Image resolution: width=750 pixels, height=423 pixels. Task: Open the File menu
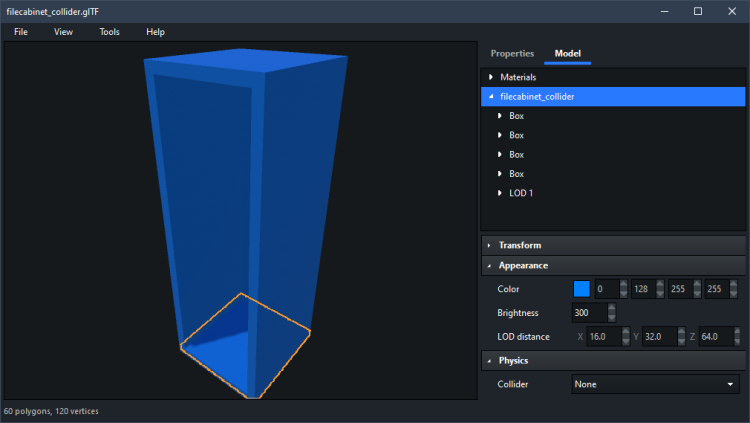tap(21, 32)
